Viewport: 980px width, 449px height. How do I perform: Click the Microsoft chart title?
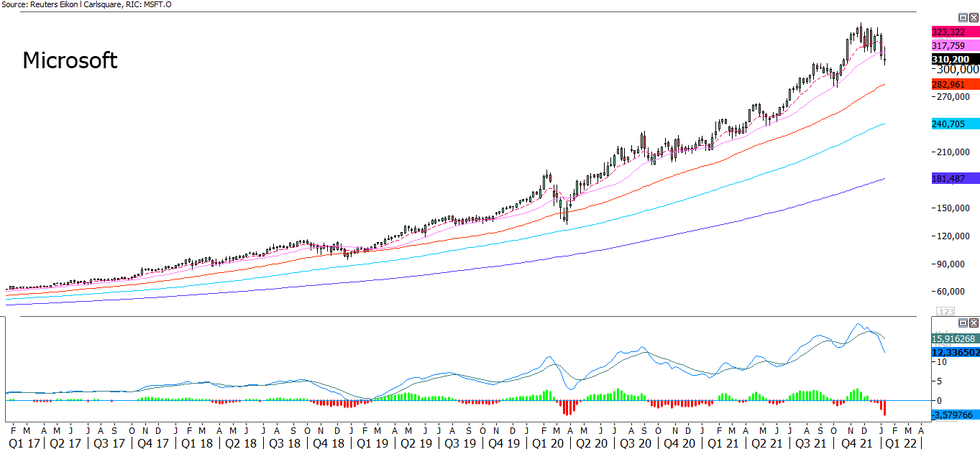click(x=70, y=60)
